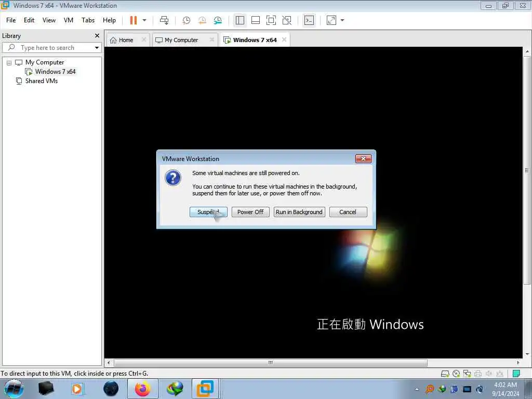Toggle the thumbnail bar icon
This screenshot has height=399, width=532.
pos(256,20)
